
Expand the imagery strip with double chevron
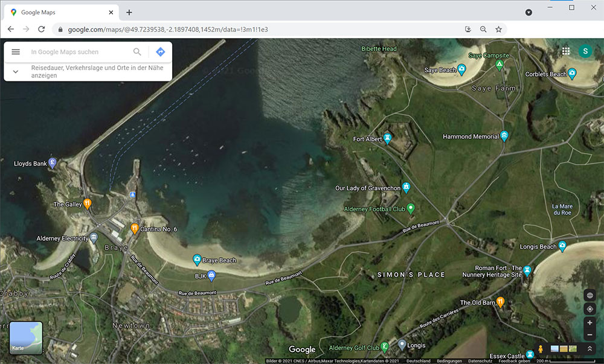click(x=590, y=349)
